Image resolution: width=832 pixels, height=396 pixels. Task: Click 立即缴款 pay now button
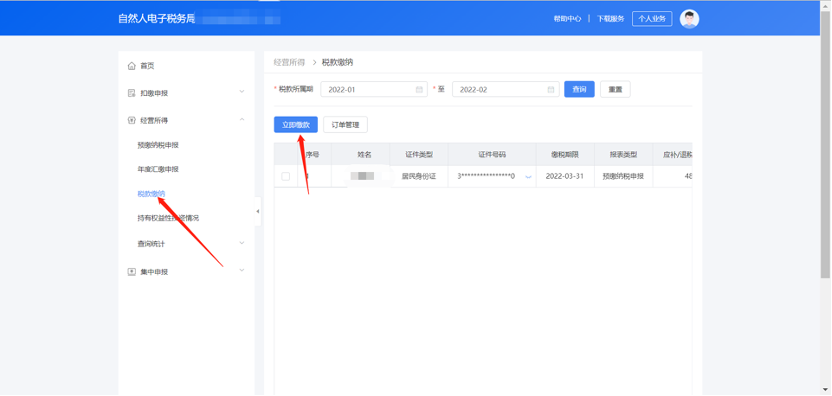point(296,125)
